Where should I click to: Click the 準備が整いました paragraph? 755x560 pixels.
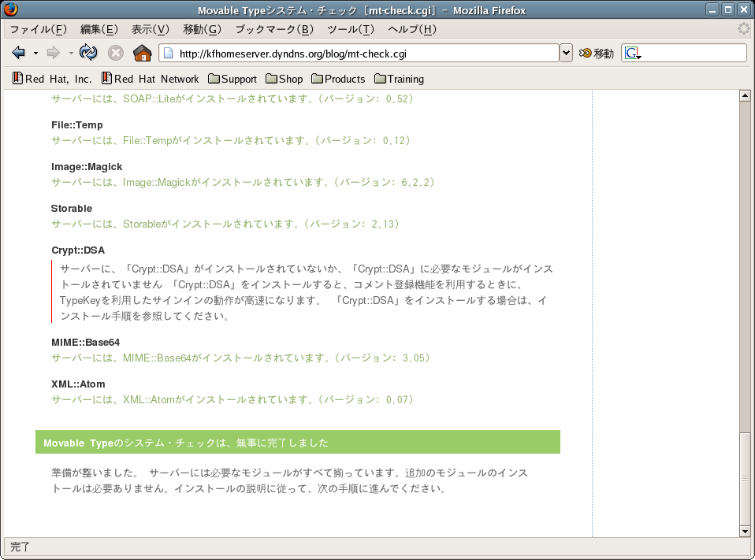coord(289,480)
